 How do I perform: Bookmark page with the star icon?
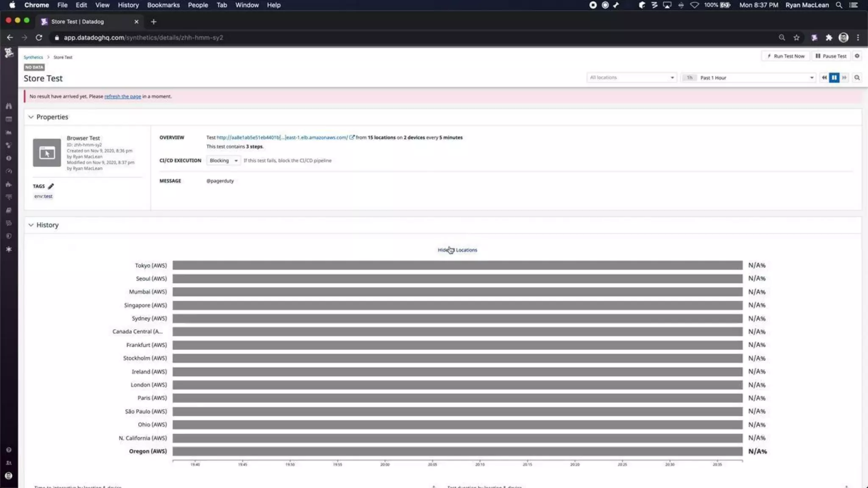[x=796, y=37]
